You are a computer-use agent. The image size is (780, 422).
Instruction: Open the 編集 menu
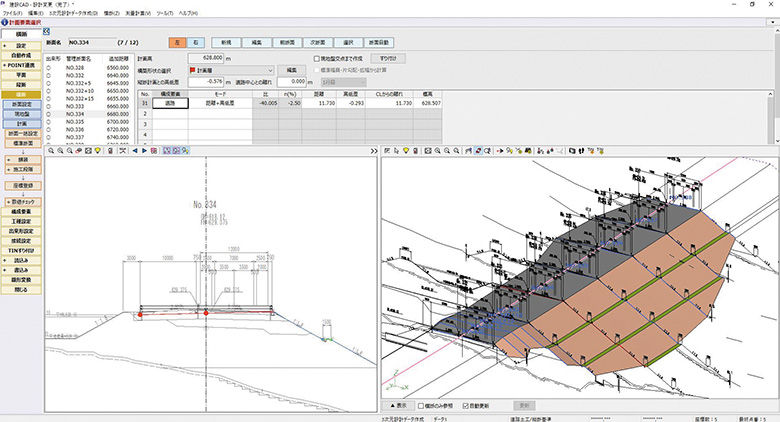click(x=35, y=13)
